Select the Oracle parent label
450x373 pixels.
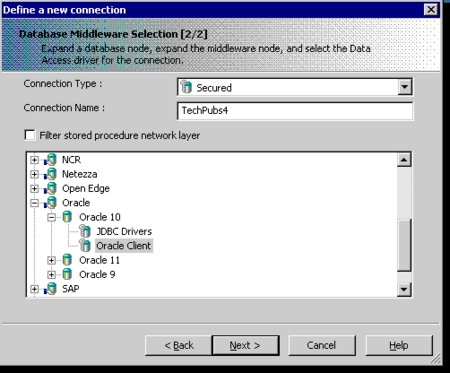click(76, 203)
